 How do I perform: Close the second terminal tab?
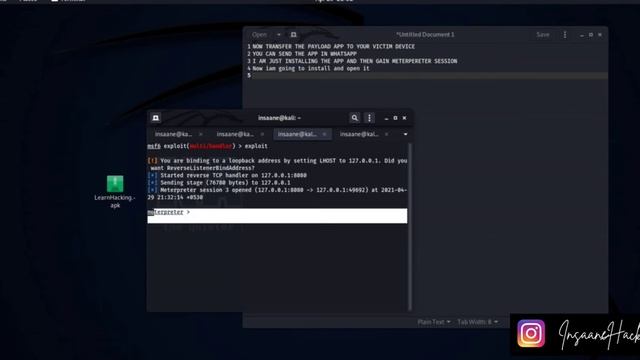(262, 134)
